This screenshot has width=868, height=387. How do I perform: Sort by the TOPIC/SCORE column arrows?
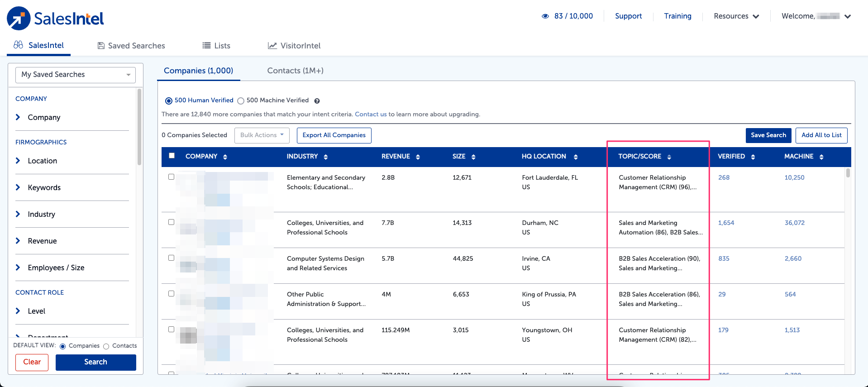pos(669,157)
